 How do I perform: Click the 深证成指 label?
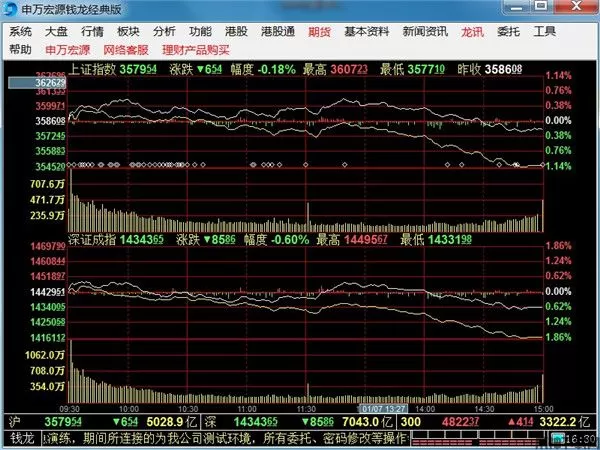point(92,240)
